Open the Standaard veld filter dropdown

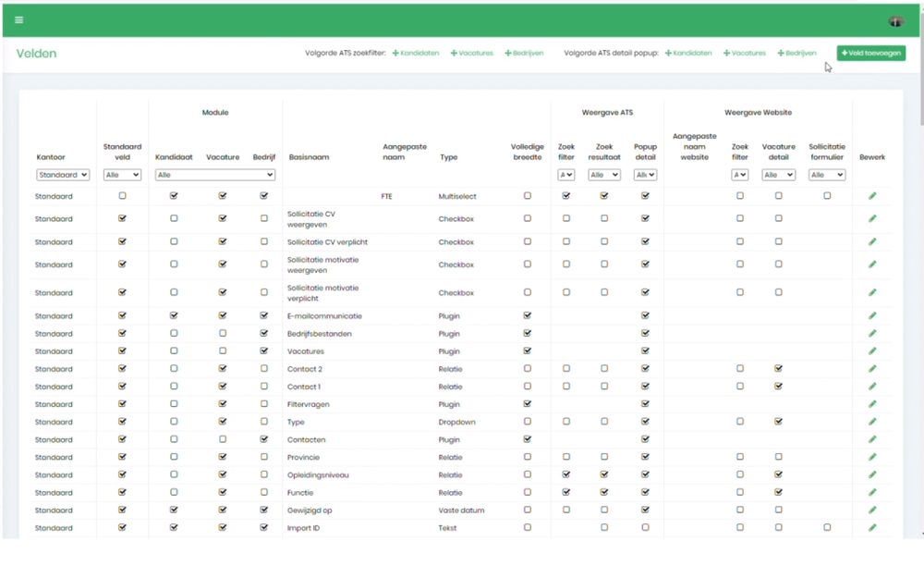122,175
